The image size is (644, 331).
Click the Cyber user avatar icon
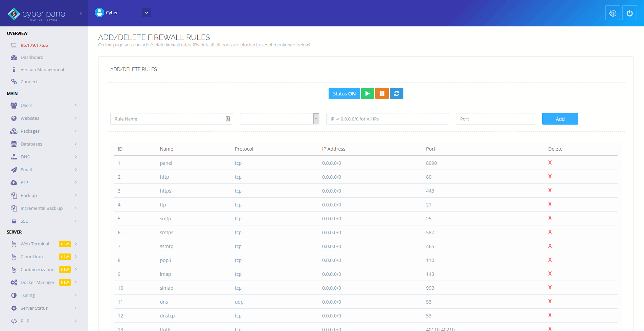click(x=99, y=13)
